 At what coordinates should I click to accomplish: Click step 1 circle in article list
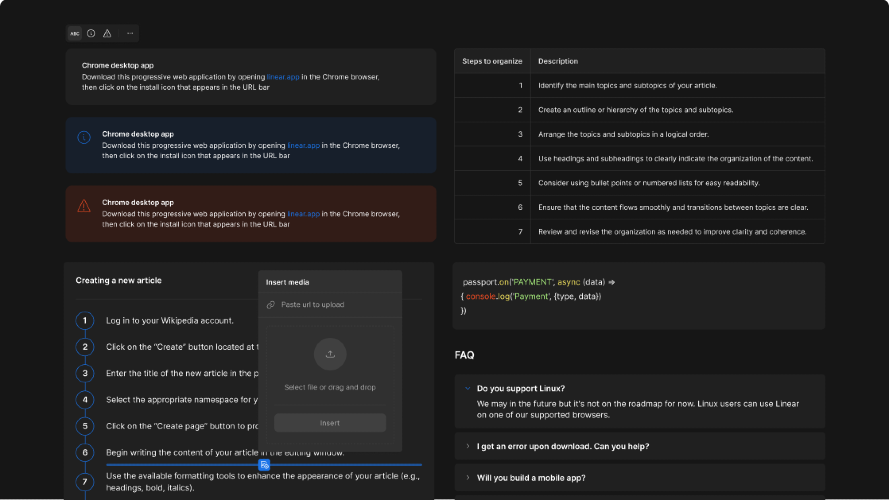click(85, 321)
